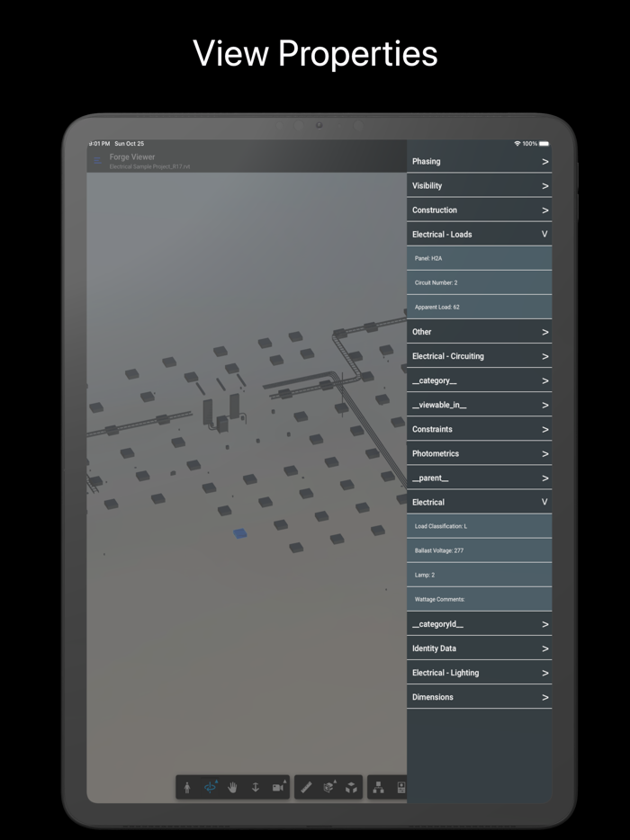
Task: Select the Pan hand tool
Action: [x=233, y=788]
